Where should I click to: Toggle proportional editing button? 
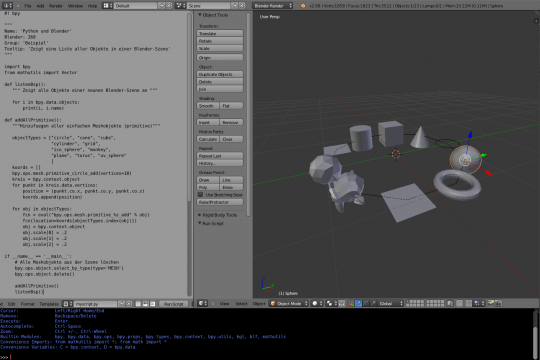(x=460, y=303)
